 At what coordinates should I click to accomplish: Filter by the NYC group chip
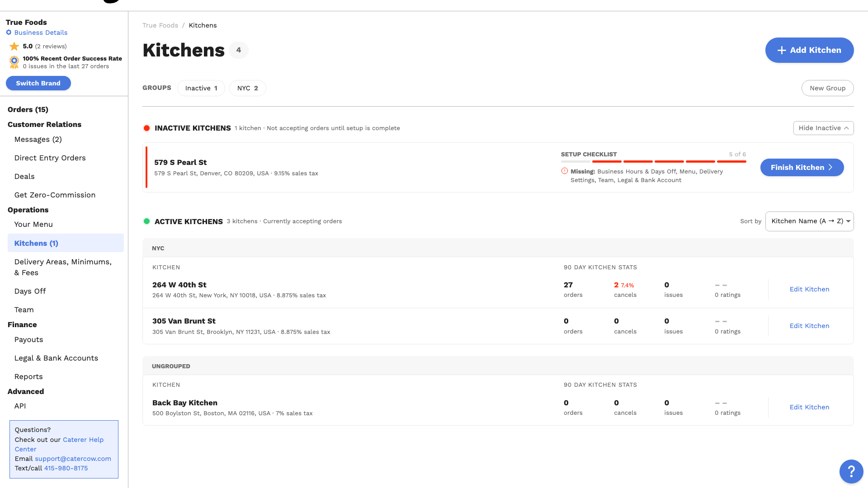coord(248,88)
